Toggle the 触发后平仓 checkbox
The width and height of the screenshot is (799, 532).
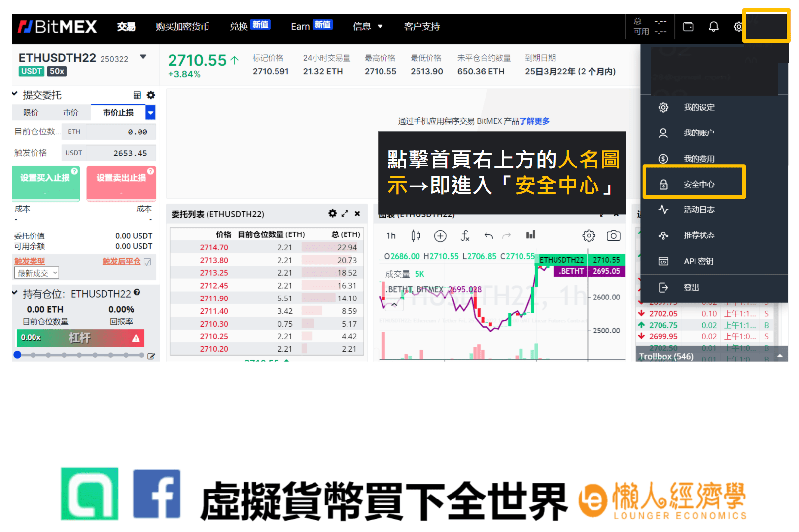147,262
